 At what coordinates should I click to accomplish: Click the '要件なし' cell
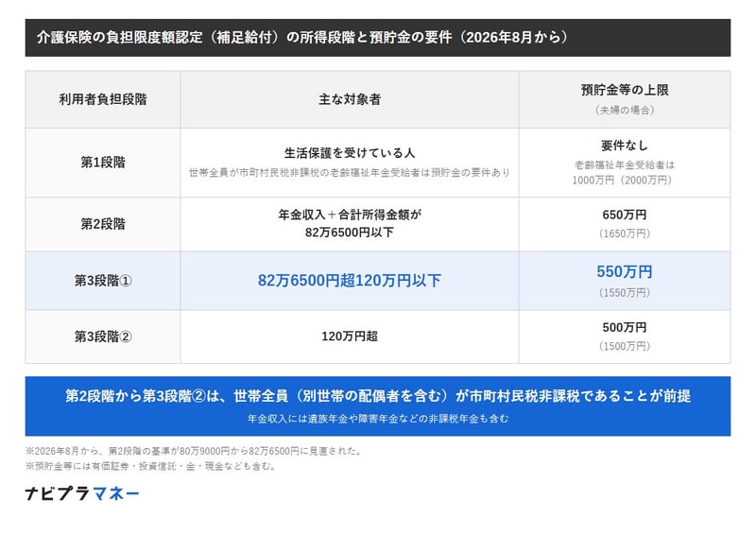point(625,146)
